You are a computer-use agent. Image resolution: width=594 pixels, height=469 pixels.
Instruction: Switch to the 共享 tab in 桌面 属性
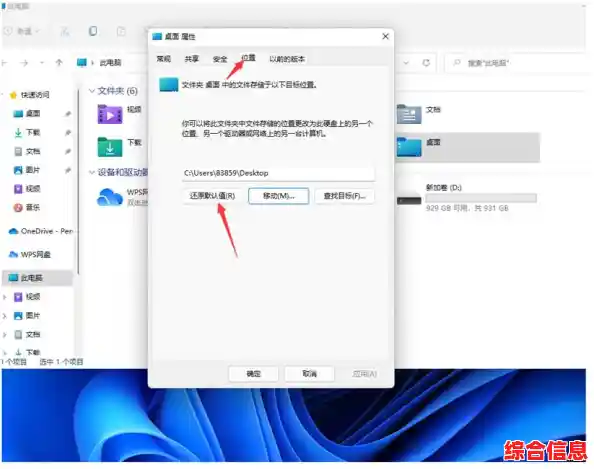click(192, 59)
